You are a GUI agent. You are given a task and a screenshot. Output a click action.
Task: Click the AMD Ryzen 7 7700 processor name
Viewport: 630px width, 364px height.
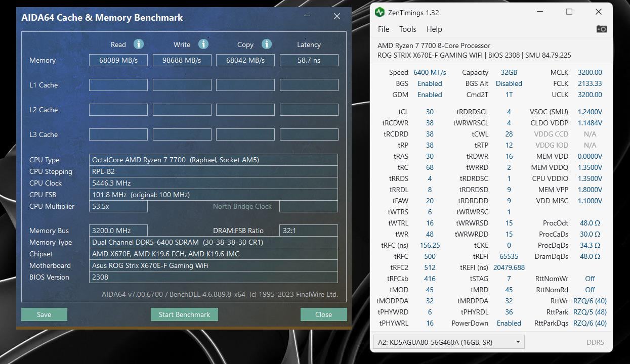click(434, 45)
